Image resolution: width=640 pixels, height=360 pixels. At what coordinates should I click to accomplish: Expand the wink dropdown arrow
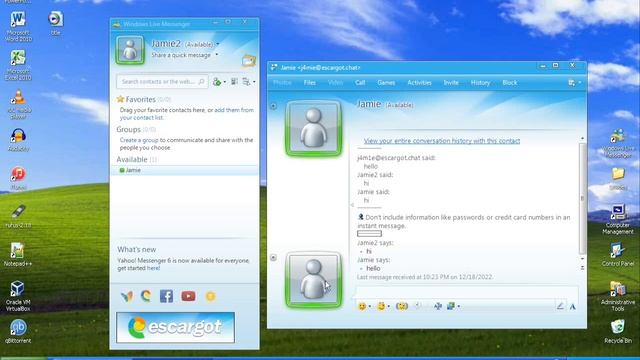coord(389,307)
